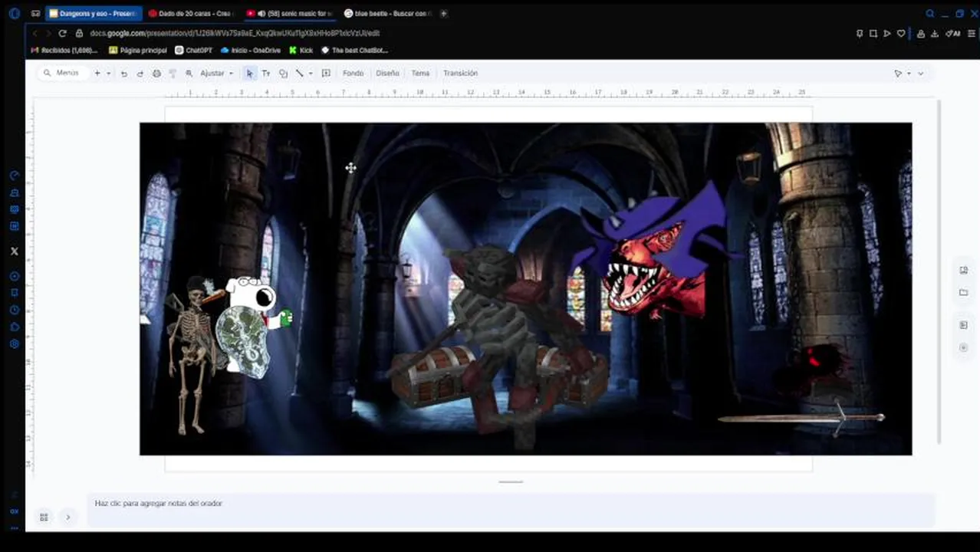The width and height of the screenshot is (980, 552).
Task: Click the pointer mode icon at toolbar right
Action: tap(898, 74)
